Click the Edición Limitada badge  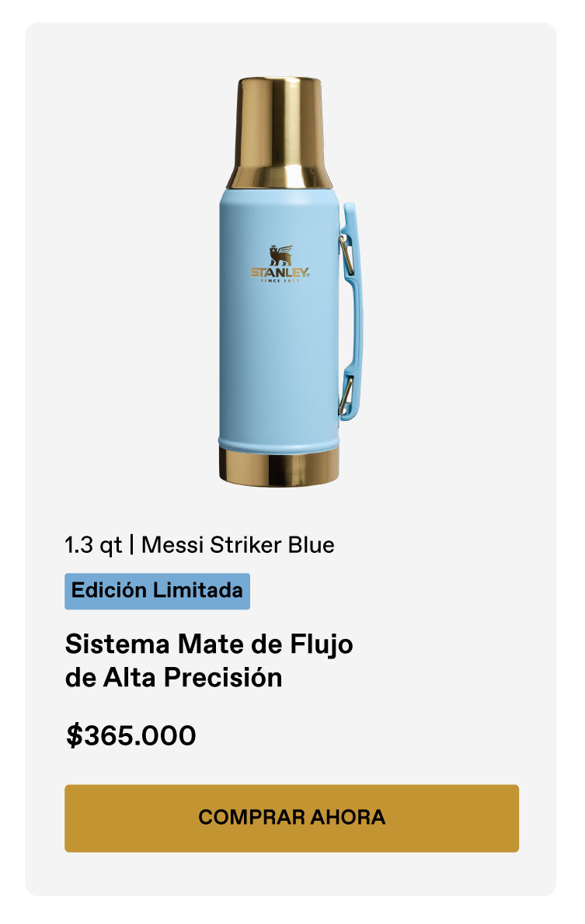pyautogui.click(x=157, y=591)
